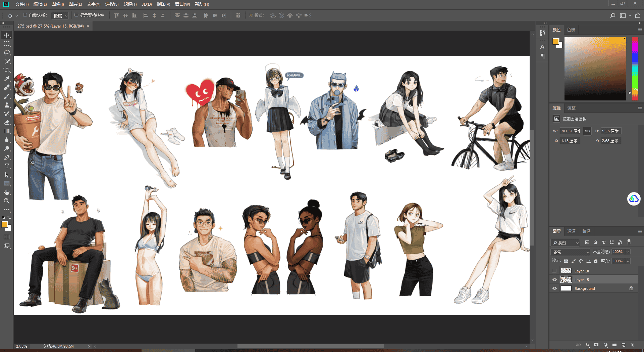Viewport: 644px width, 352px height.
Task: Open the 滤镜(T) menu
Action: (x=130, y=4)
